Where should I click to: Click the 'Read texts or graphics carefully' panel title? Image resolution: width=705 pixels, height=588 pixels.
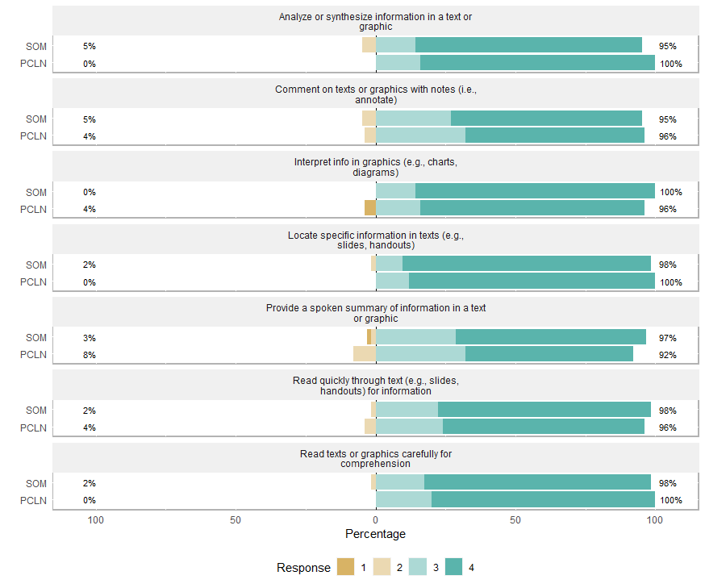click(376, 458)
